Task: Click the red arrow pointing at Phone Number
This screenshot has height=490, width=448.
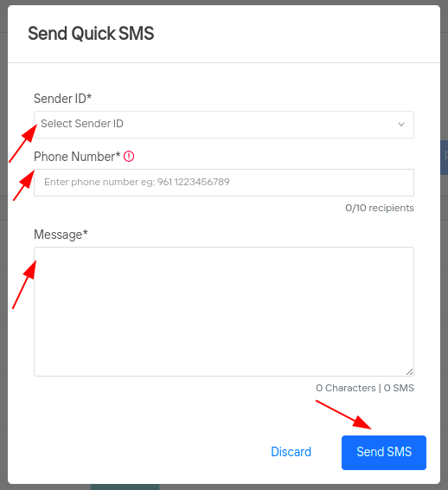Action: tap(23, 185)
